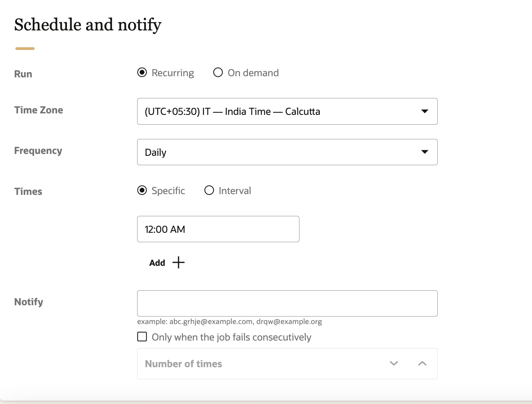Click the Times label
The height and width of the screenshot is (404, 532).
pos(28,191)
